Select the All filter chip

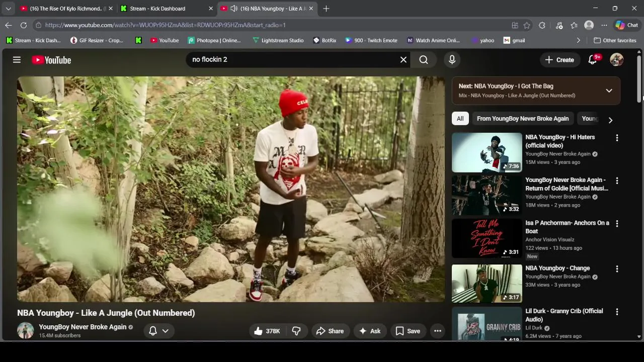[x=460, y=119]
